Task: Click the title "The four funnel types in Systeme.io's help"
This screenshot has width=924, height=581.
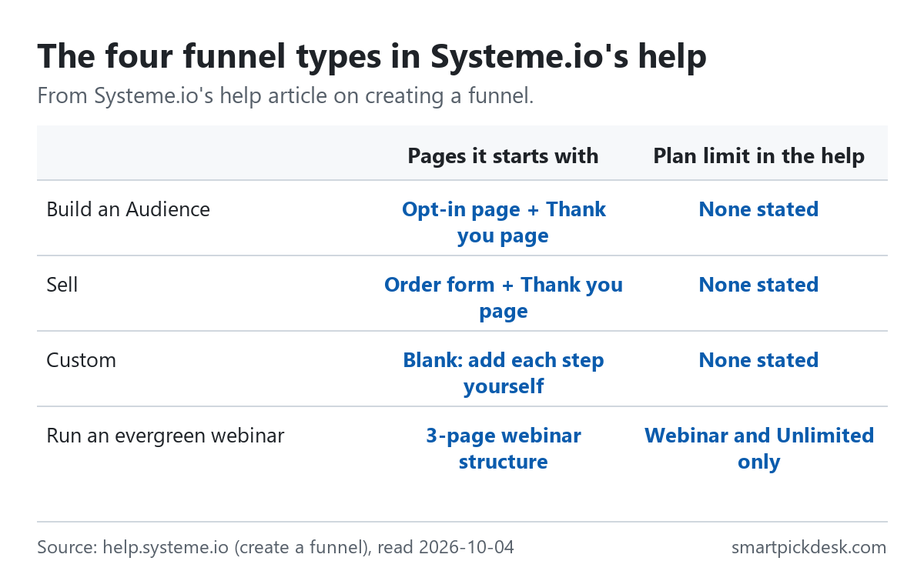Action: 372,57
